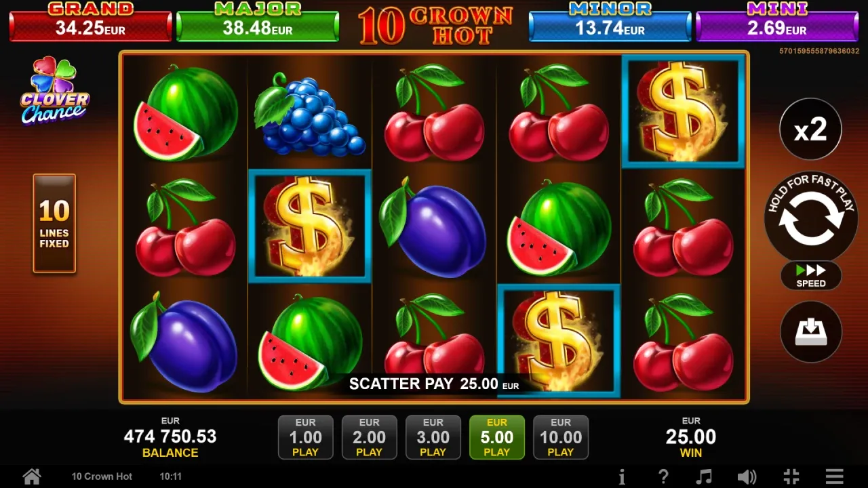Select the highlighted 5.00 EUR play bet
The image size is (868, 488).
pos(497,437)
